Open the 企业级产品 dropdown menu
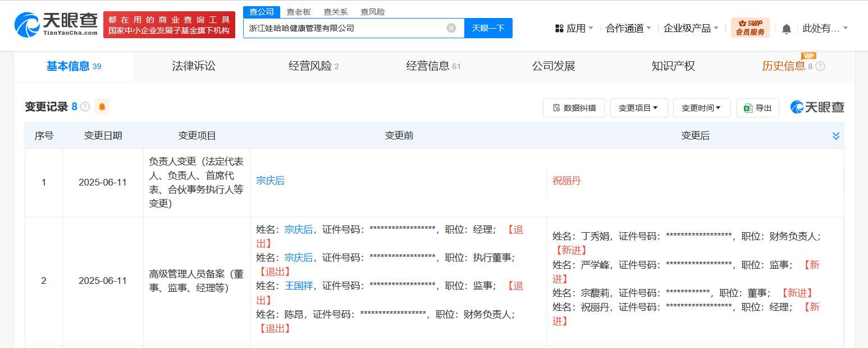The height and width of the screenshot is (348, 868). click(x=691, y=28)
